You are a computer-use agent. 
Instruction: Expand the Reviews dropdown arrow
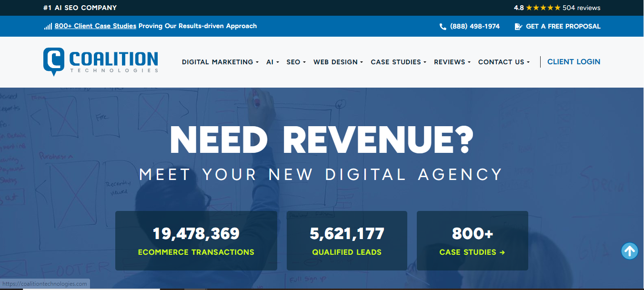click(x=469, y=62)
